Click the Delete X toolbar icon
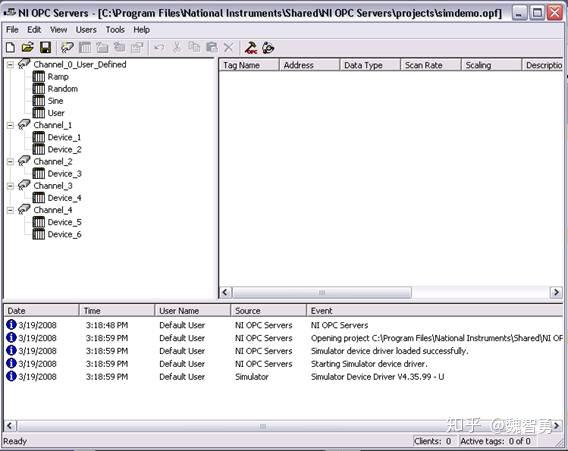The width and height of the screenshot is (568, 451). pos(228,47)
